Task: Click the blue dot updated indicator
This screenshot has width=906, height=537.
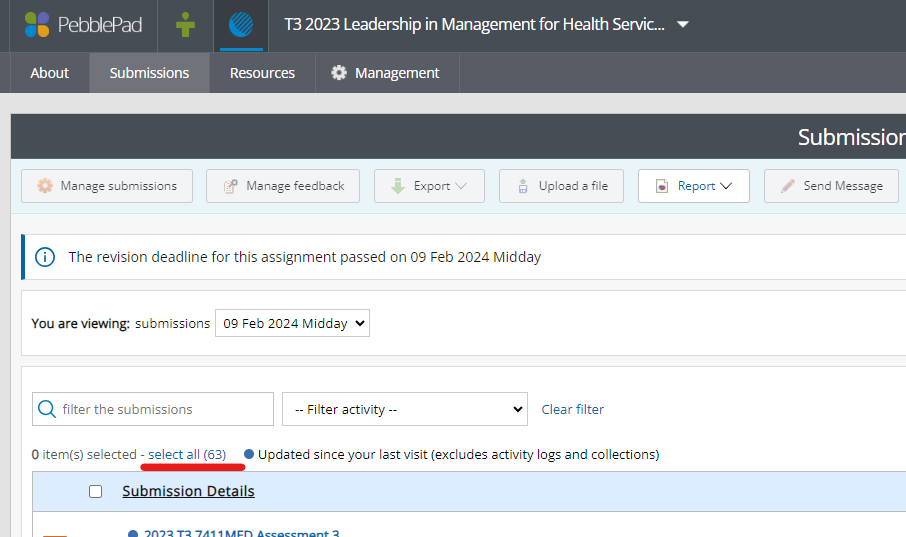Action: [249, 454]
